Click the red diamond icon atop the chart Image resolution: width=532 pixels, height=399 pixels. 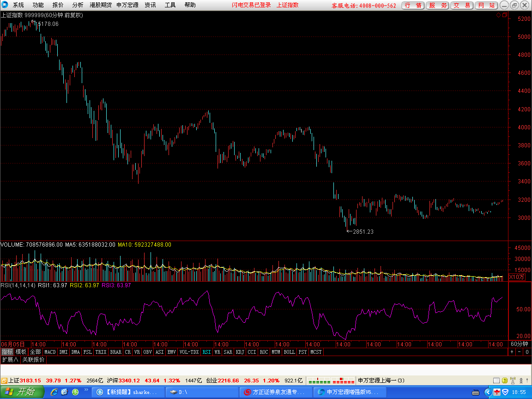click(x=498, y=15)
